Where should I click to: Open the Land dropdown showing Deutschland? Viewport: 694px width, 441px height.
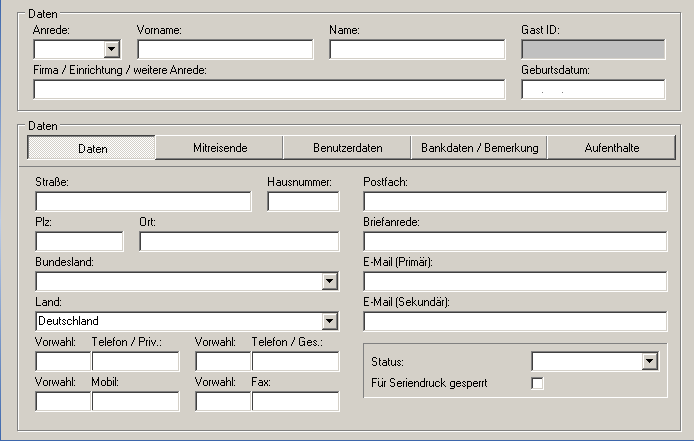coord(330,321)
